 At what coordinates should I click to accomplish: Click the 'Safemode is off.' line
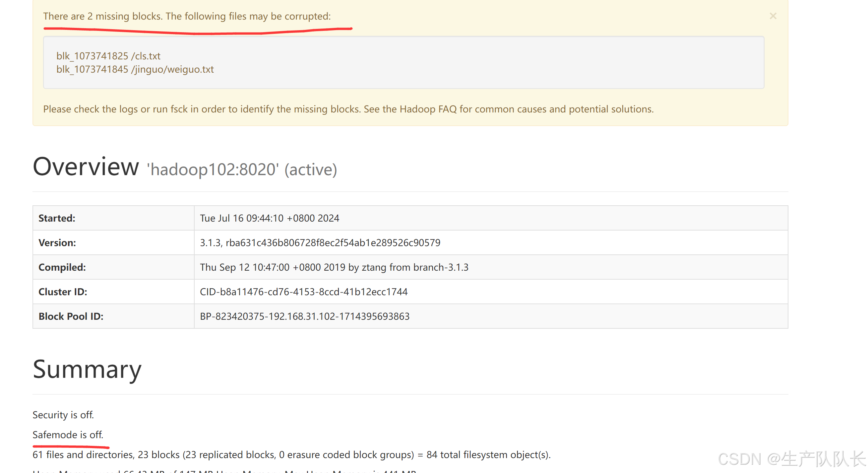point(68,435)
